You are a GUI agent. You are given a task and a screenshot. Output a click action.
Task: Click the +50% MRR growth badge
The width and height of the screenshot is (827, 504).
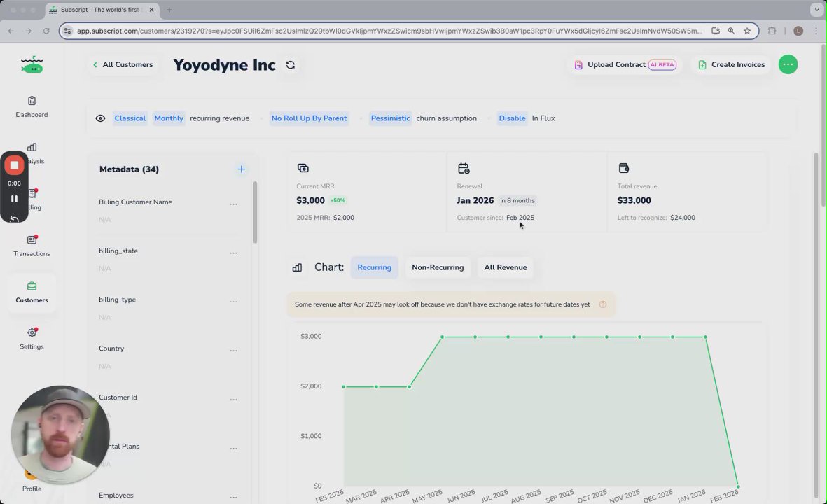click(x=338, y=200)
